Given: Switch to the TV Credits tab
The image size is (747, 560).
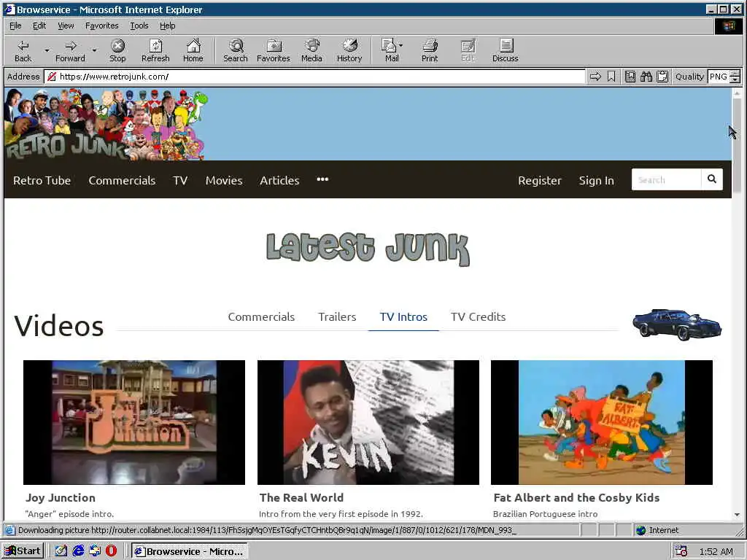Looking at the screenshot, I should tap(479, 316).
